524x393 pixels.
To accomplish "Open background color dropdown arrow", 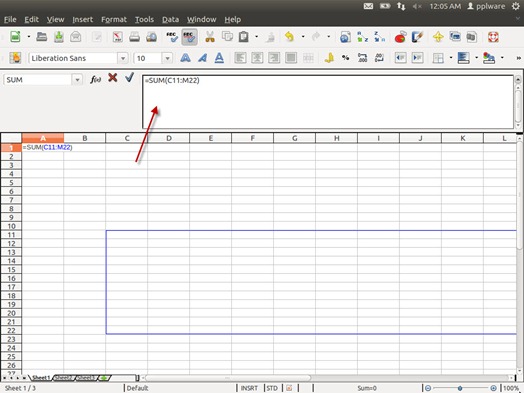I will tap(476, 58).
